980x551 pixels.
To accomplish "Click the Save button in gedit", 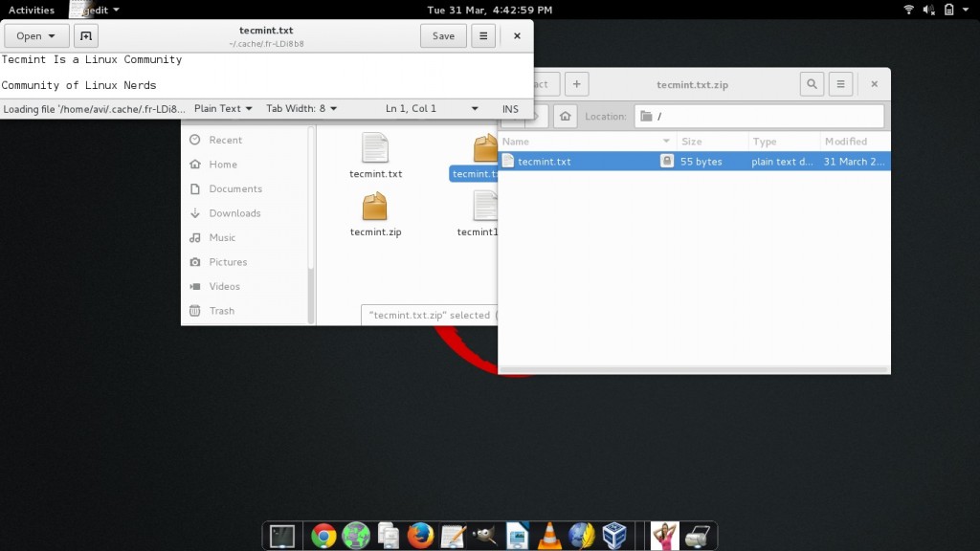I will 443,36.
